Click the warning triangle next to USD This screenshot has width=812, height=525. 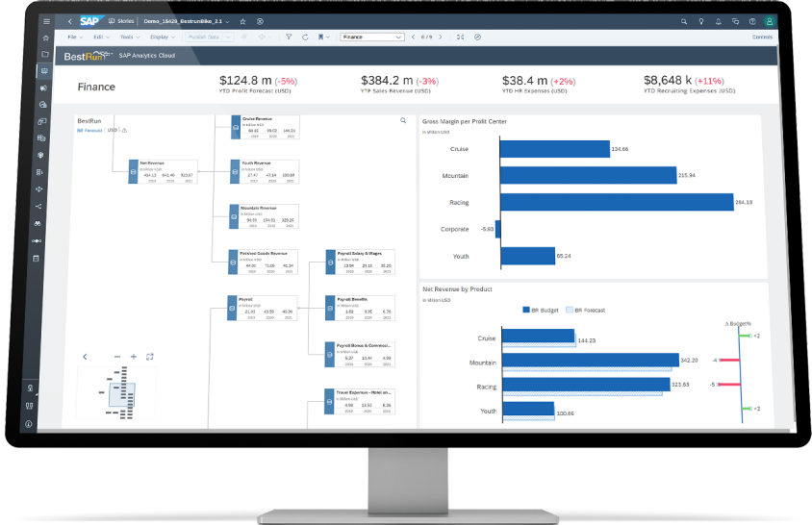click(124, 131)
